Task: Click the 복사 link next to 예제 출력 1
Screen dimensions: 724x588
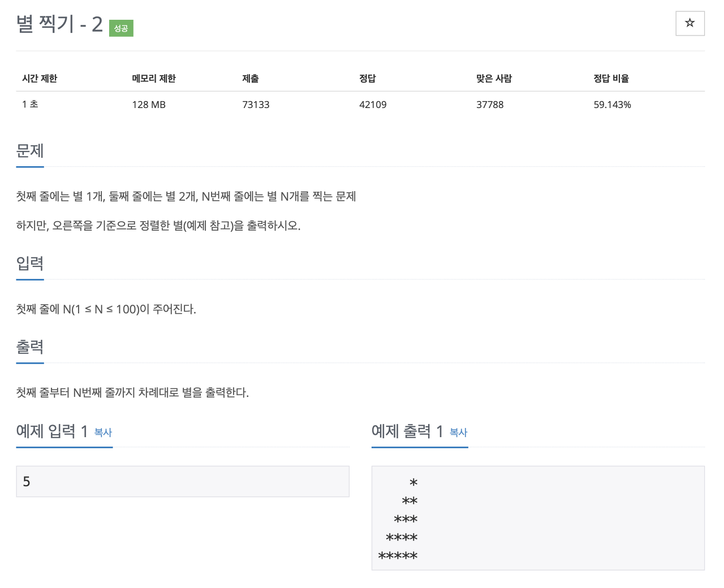Action: 458,433
